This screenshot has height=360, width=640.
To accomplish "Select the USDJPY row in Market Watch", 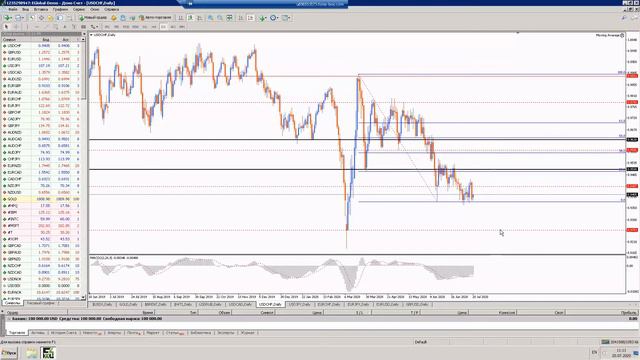I will [41, 66].
